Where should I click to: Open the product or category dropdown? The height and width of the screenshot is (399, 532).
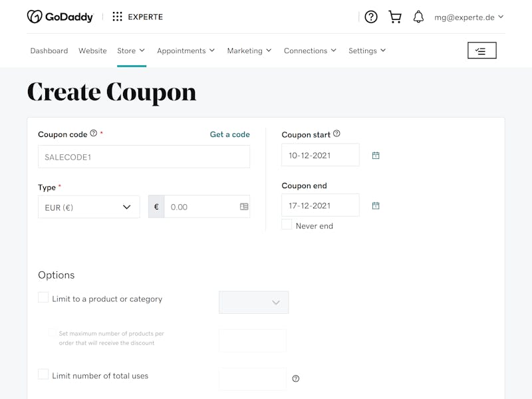point(254,303)
